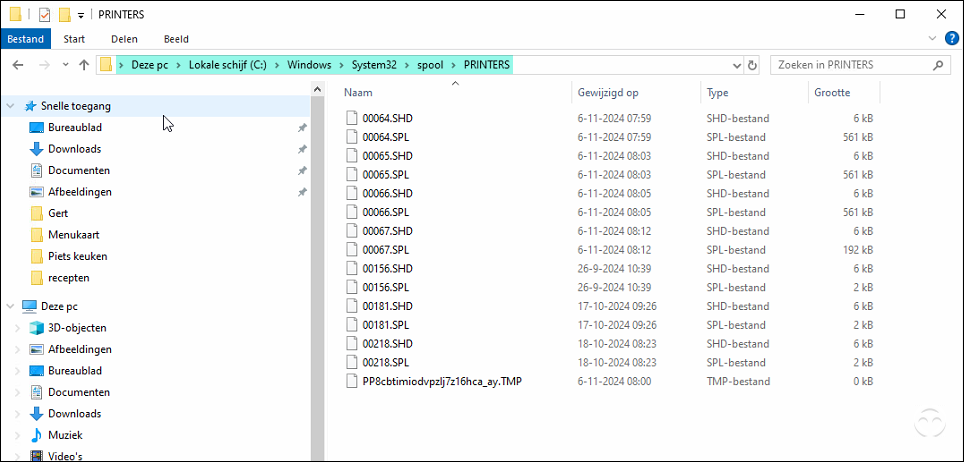Click the file icon beside 00067.SHD

(x=352, y=231)
